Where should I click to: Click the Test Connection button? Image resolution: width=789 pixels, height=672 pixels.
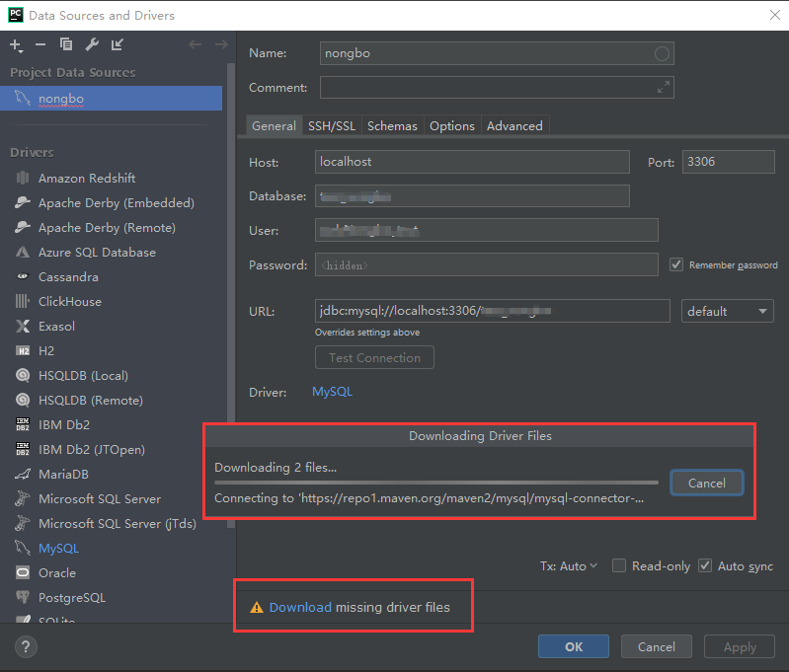pyautogui.click(x=374, y=357)
